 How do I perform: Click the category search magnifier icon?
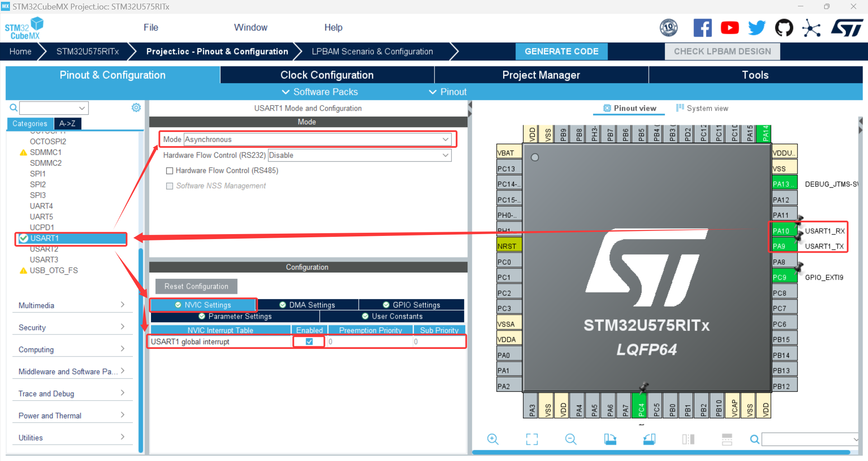pos(14,108)
